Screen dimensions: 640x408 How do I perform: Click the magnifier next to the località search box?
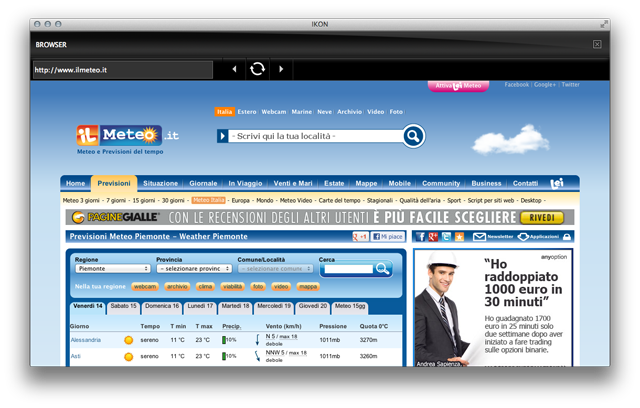pyautogui.click(x=413, y=136)
